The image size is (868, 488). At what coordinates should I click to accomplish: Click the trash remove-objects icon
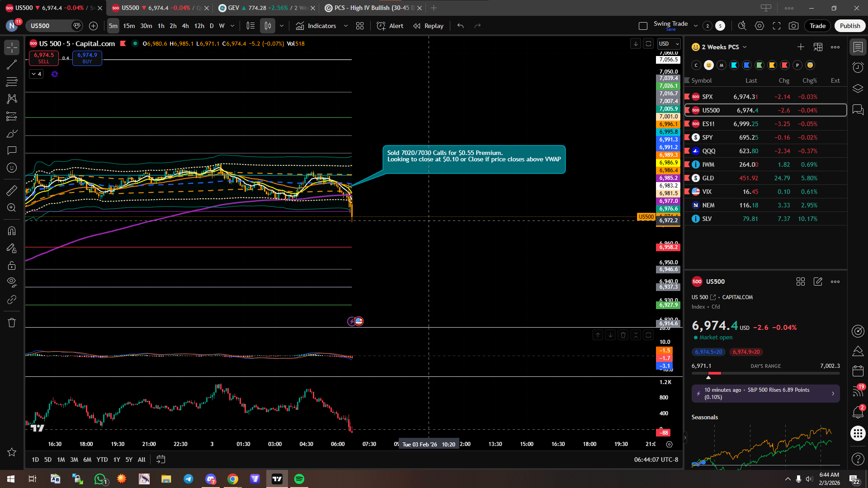12,323
